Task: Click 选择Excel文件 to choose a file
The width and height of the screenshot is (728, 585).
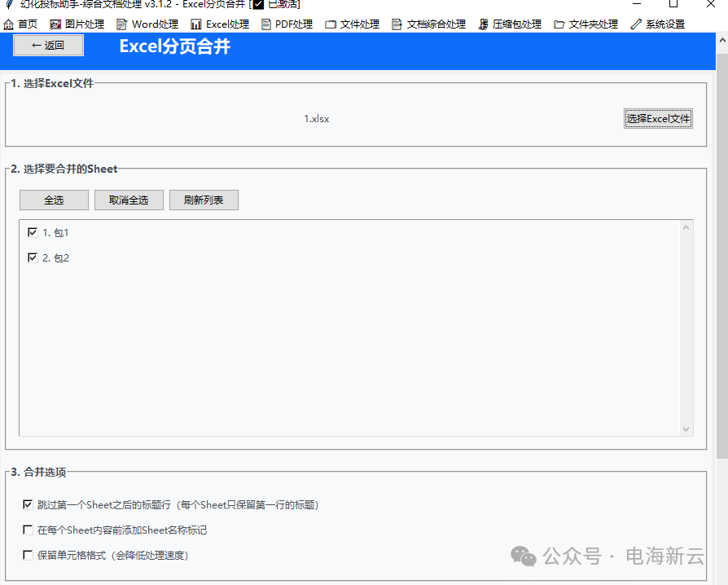Action: pos(658,118)
